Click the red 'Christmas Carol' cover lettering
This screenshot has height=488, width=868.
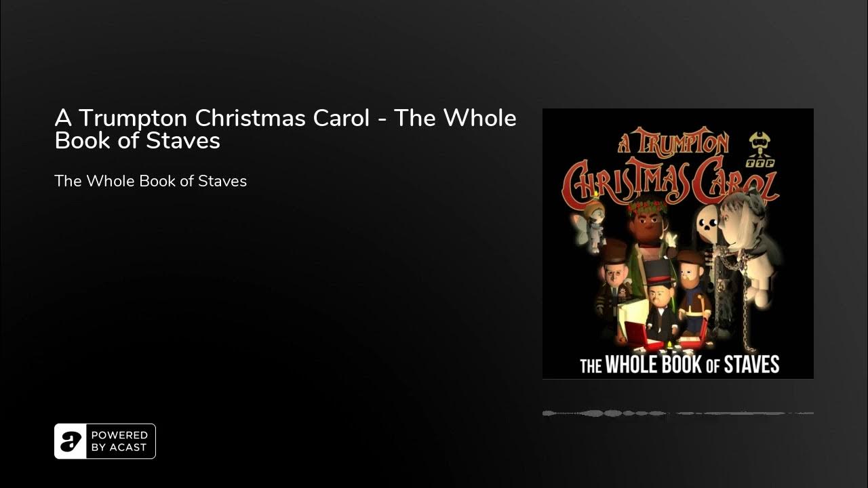tap(671, 182)
